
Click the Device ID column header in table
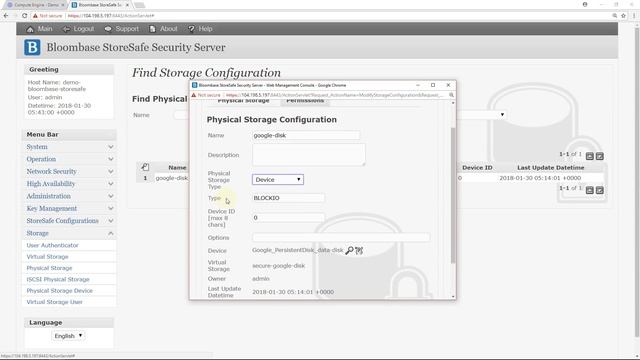tap(477, 167)
